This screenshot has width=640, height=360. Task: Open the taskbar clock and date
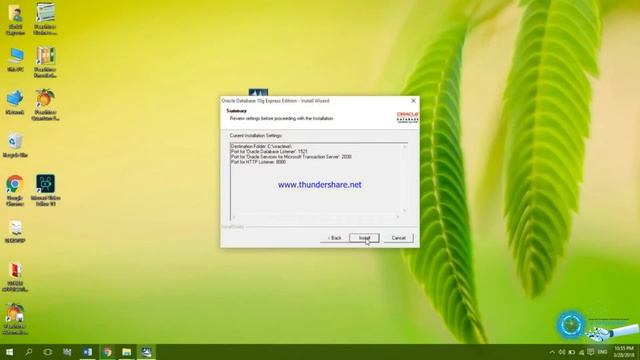pyautogui.click(x=624, y=352)
